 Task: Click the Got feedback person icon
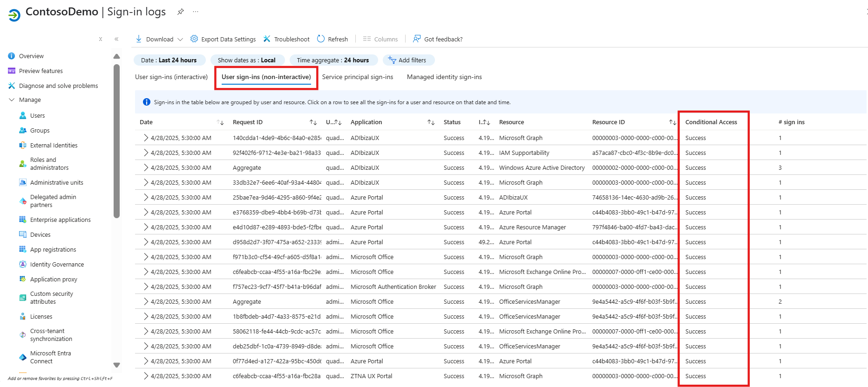pos(417,39)
